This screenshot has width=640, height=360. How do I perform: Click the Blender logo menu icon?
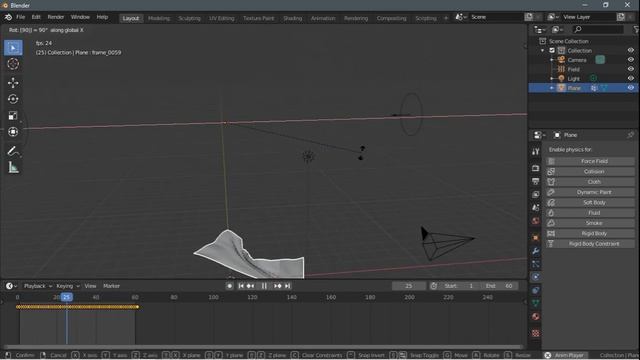(x=8, y=17)
